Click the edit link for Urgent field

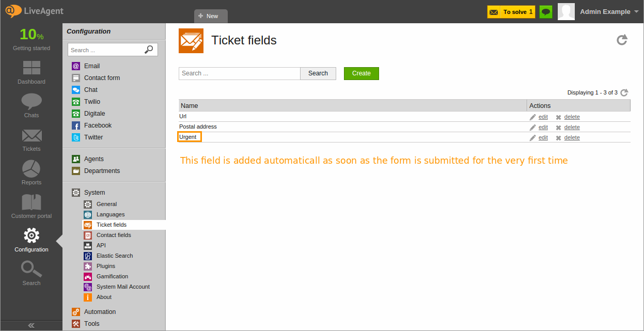tap(543, 138)
